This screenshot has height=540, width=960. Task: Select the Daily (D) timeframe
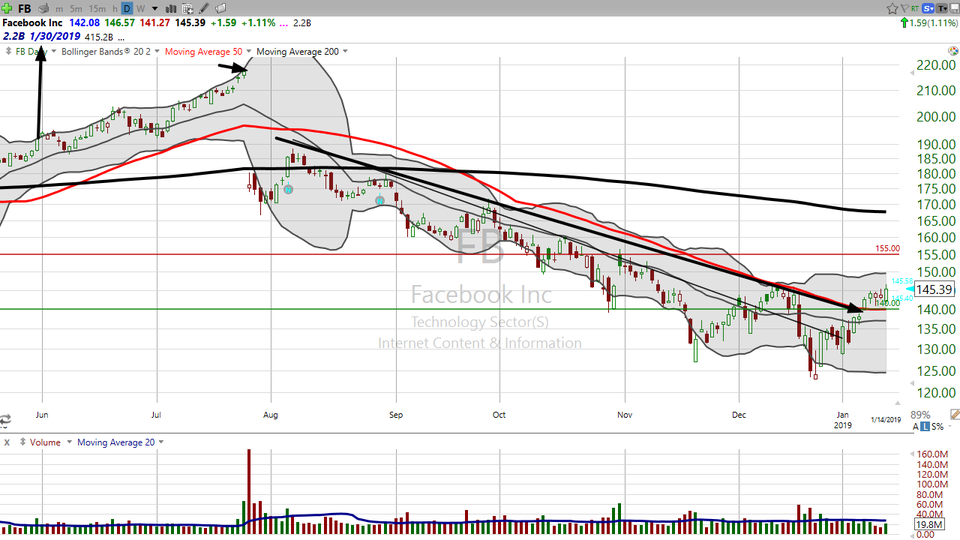(x=127, y=9)
